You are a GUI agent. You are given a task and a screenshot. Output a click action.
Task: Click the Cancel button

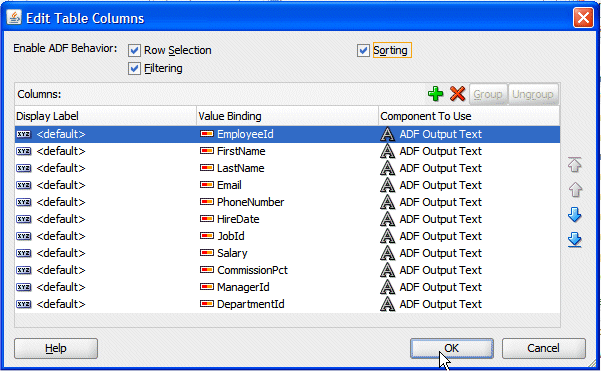544,348
